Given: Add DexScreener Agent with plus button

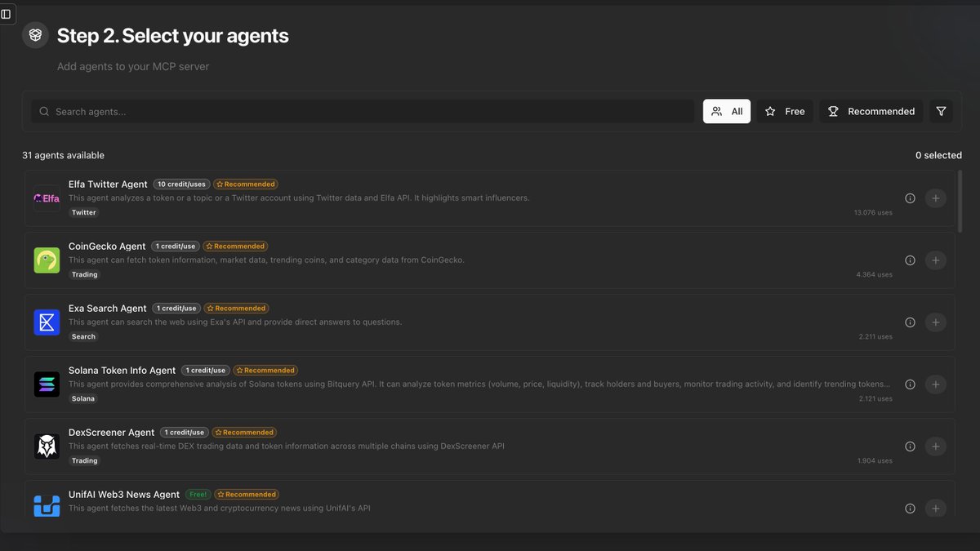Looking at the screenshot, I should (x=936, y=447).
